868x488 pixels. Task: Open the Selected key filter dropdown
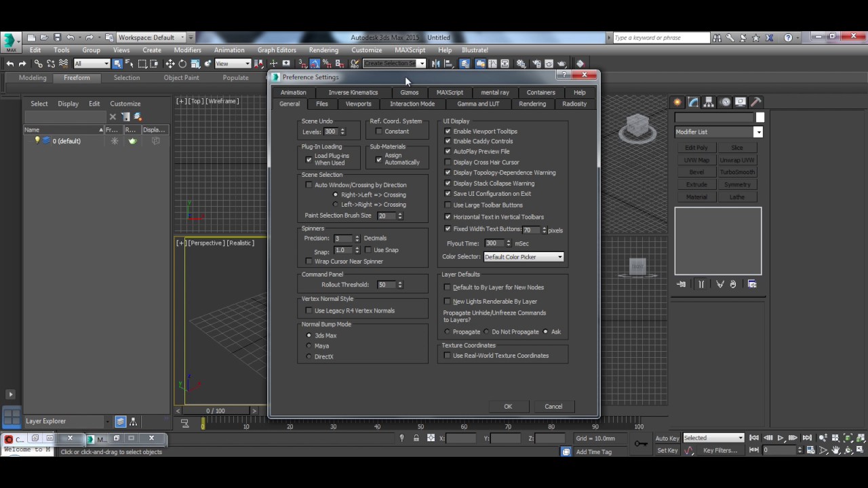[x=713, y=438]
